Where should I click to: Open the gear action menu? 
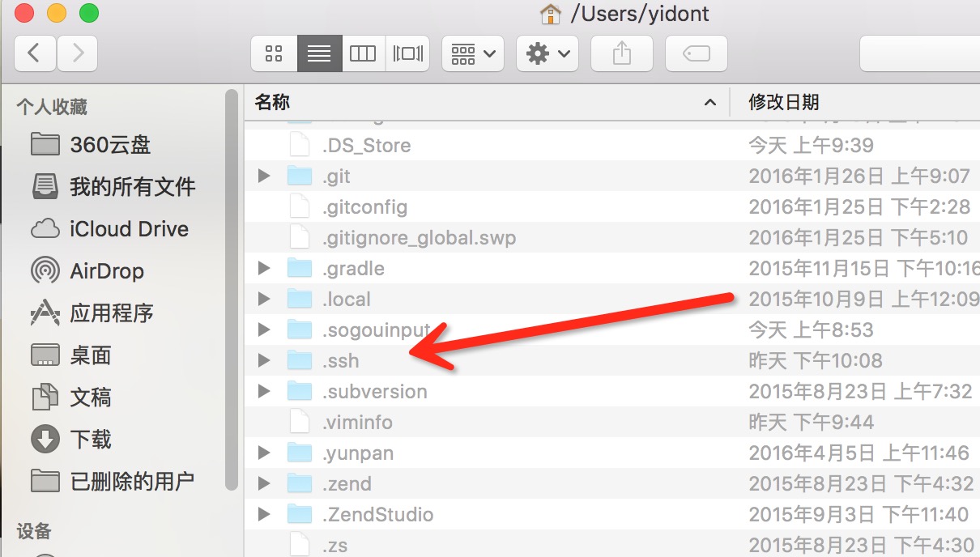[x=547, y=53]
